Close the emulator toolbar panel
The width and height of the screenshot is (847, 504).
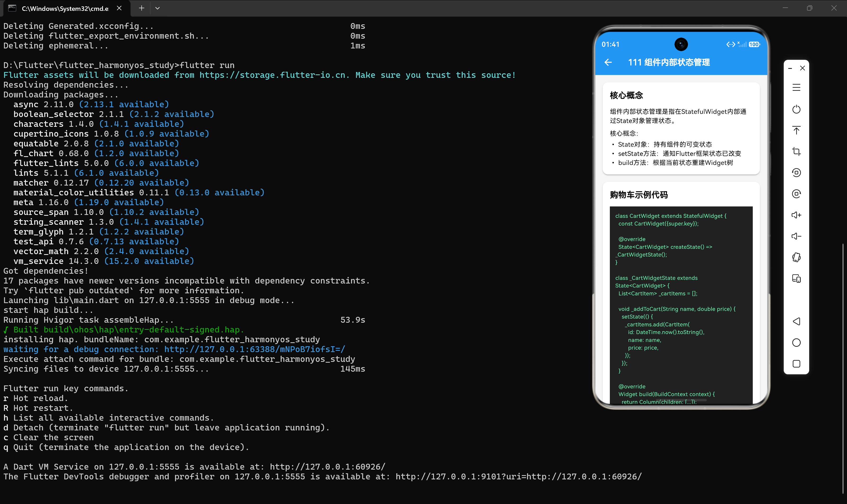pyautogui.click(x=803, y=68)
